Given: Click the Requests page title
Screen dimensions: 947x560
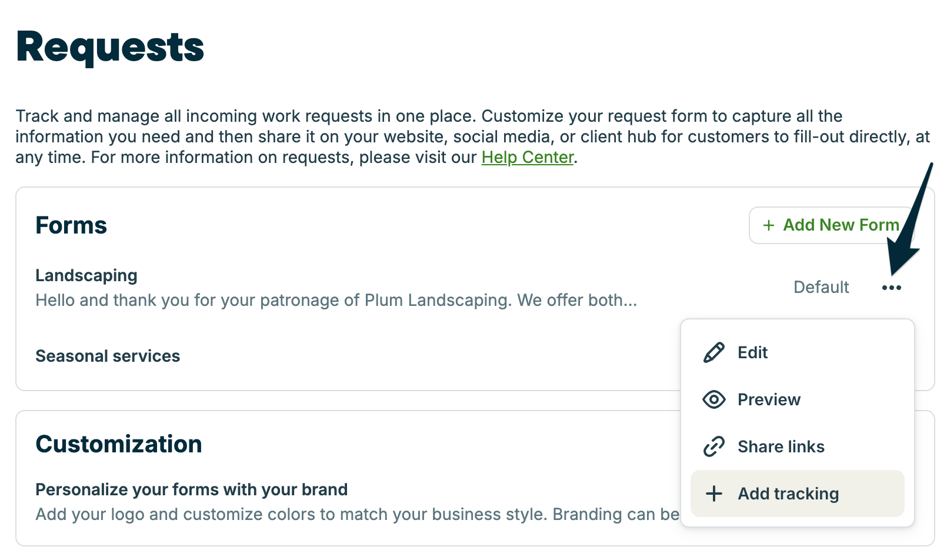Looking at the screenshot, I should point(110,47).
